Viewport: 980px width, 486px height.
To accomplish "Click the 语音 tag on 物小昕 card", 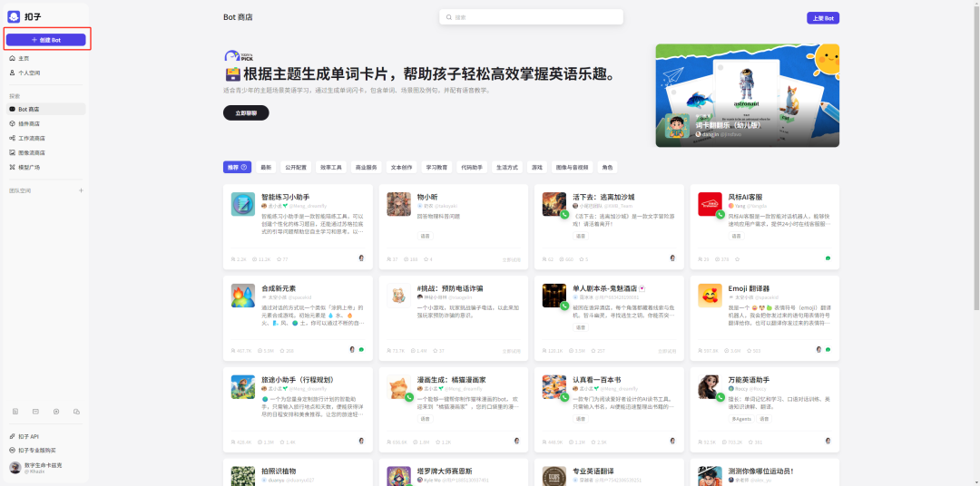I will pos(425,236).
